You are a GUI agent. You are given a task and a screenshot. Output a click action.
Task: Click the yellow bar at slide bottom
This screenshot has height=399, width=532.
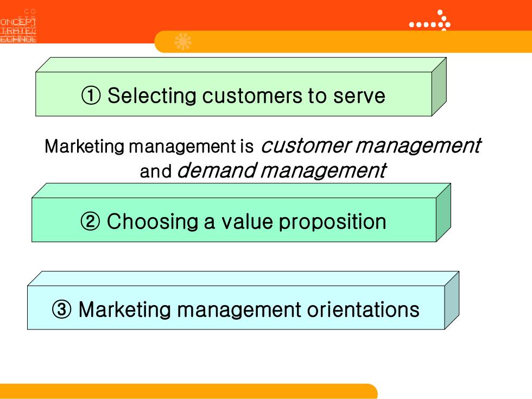(x=189, y=391)
